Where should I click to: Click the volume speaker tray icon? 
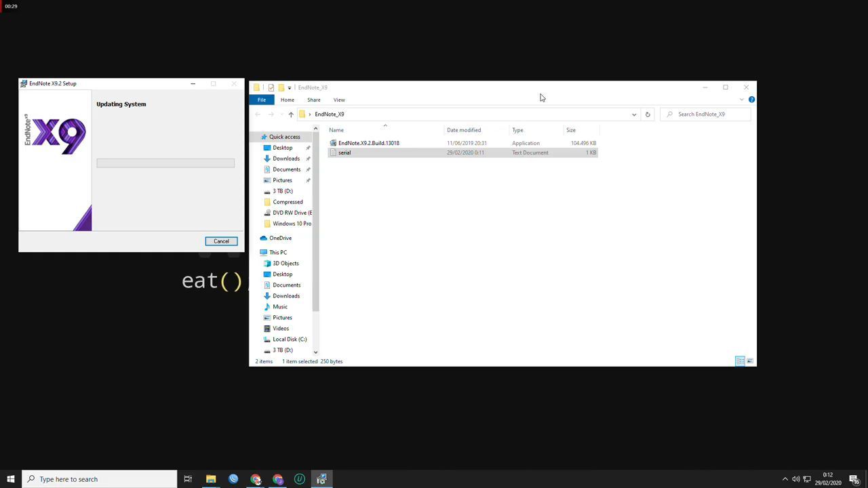[x=796, y=479]
